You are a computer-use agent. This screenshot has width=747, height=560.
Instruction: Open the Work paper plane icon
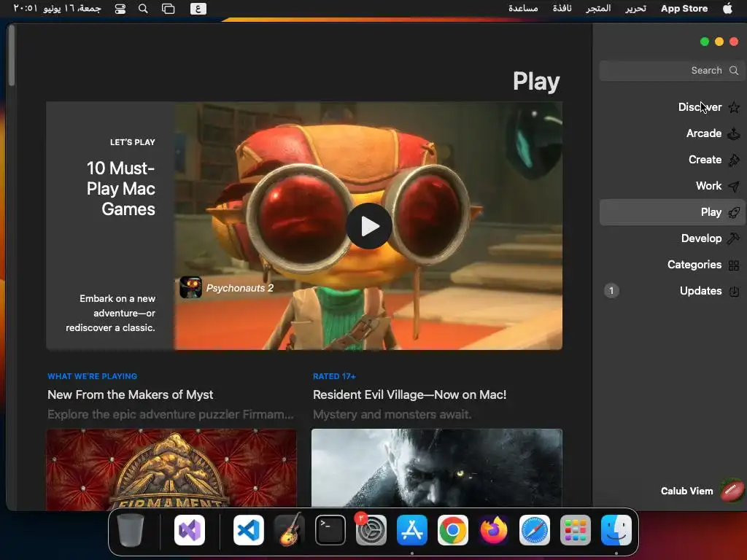(734, 186)
